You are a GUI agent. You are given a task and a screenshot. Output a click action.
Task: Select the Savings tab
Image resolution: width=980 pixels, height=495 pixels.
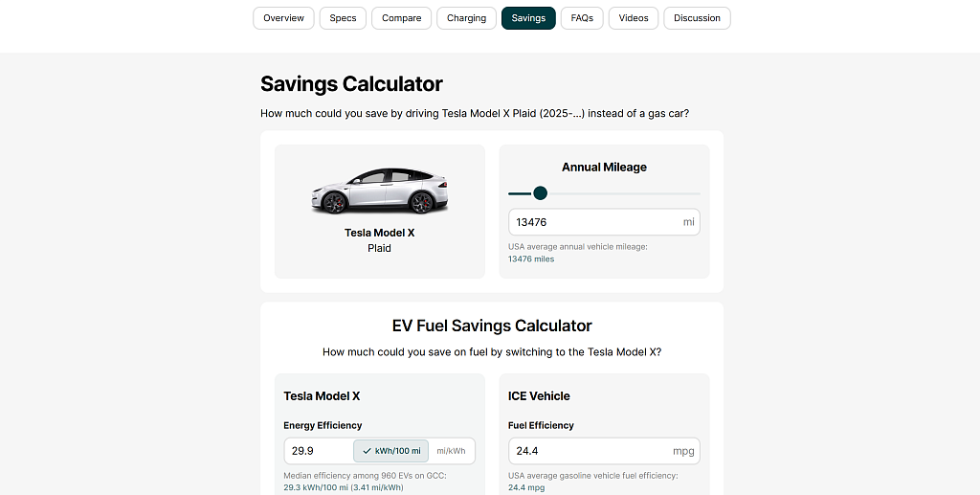[528, 18]
